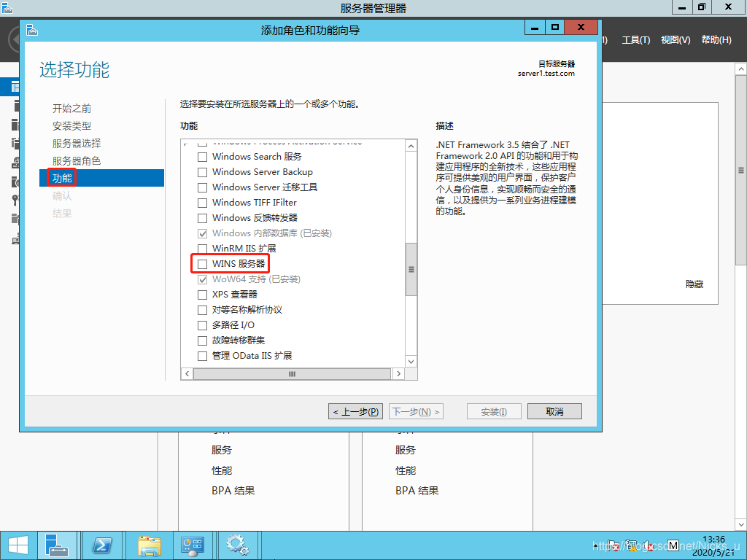
Task: Tick the Windows Server 迁移工具 checkbox
Action: tap(203, 187)
